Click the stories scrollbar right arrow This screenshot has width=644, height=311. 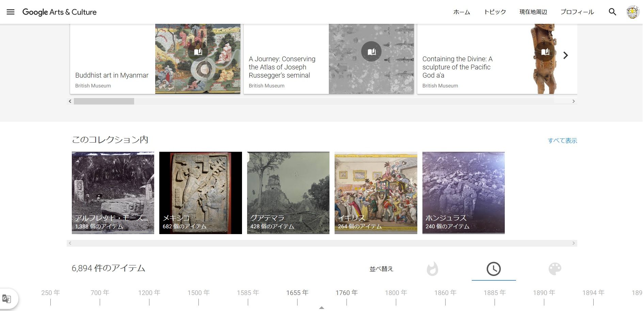coord(574,101)
